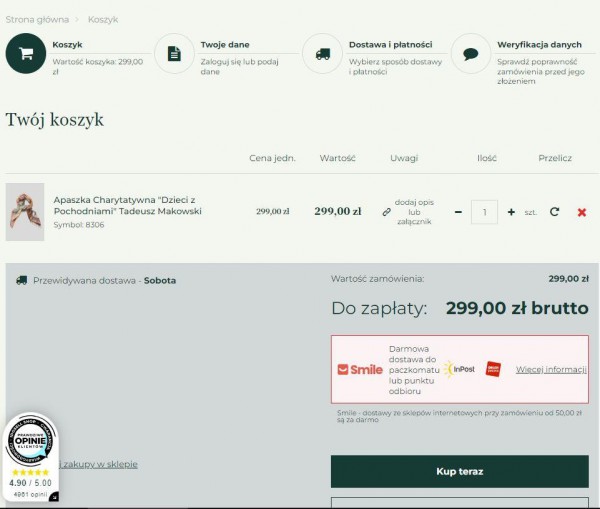Click the outlined button below Kup teraz

pyautogui.click(x=460, y=502)
